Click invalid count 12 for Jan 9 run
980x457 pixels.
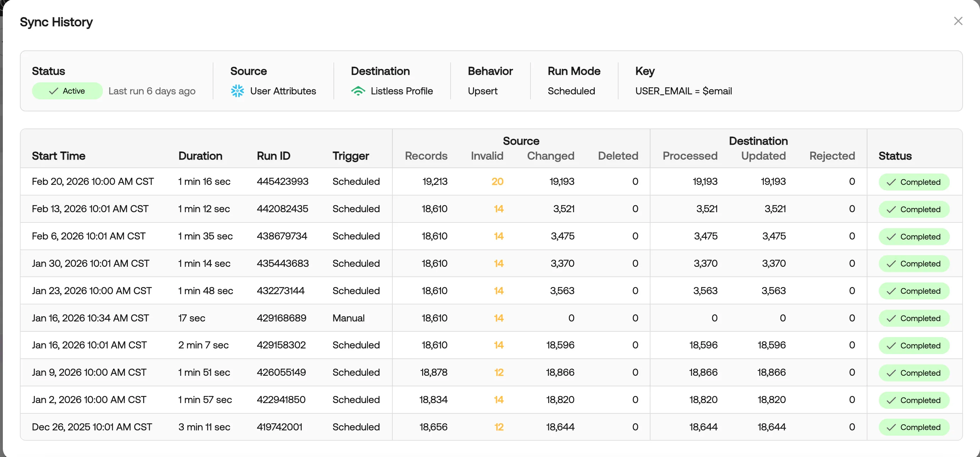[x=499, y=372]
